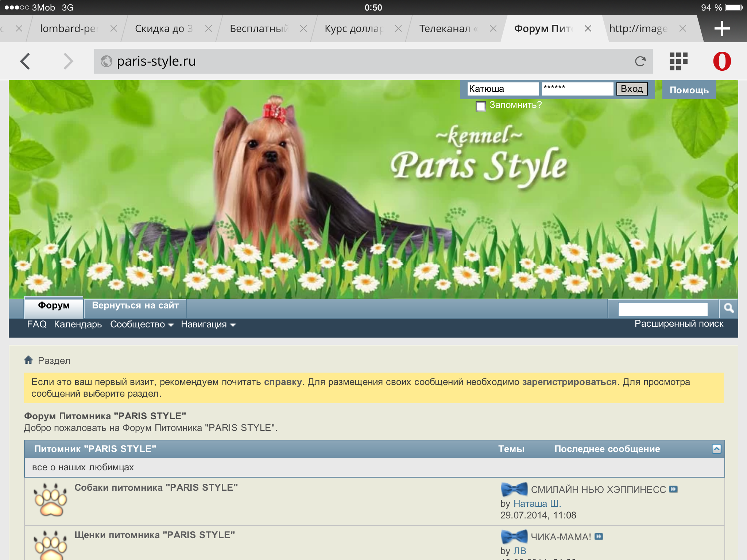Click the Раздел breadcrumb link
The width and height of the screenshot is (747, 560).
(x=54, y=361)
